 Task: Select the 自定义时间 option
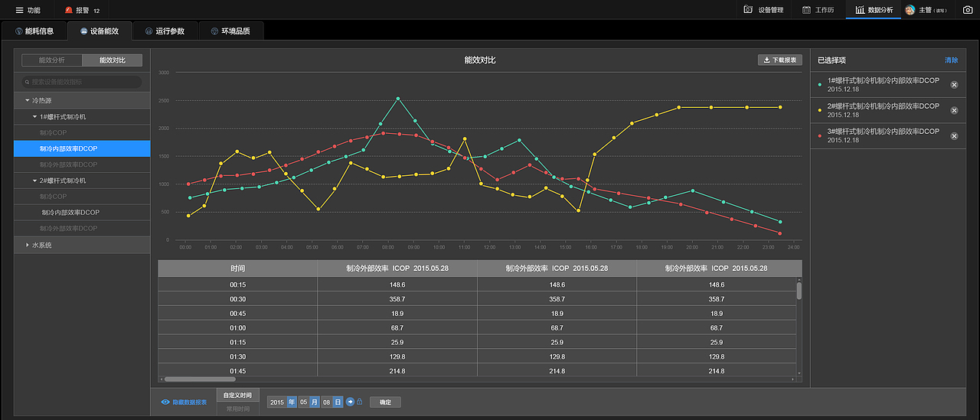point(237,396)
